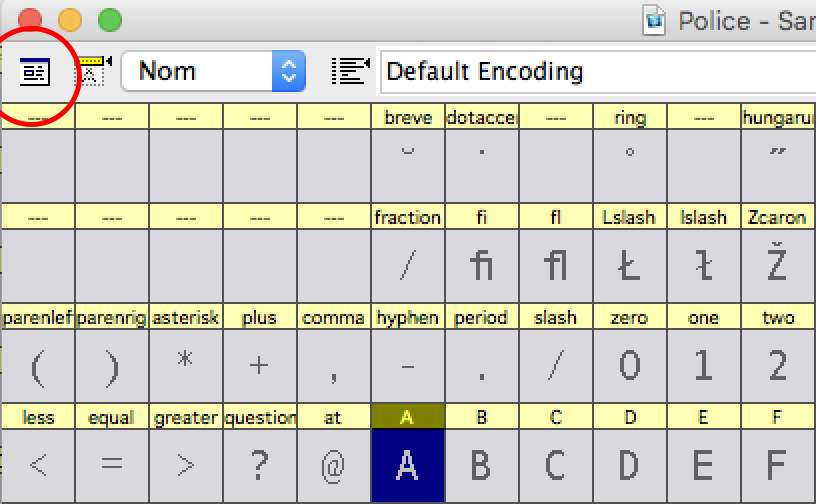Select the at sign glyph cell
The height and width of the screenshot is (504, 816).
coord(333,466)
